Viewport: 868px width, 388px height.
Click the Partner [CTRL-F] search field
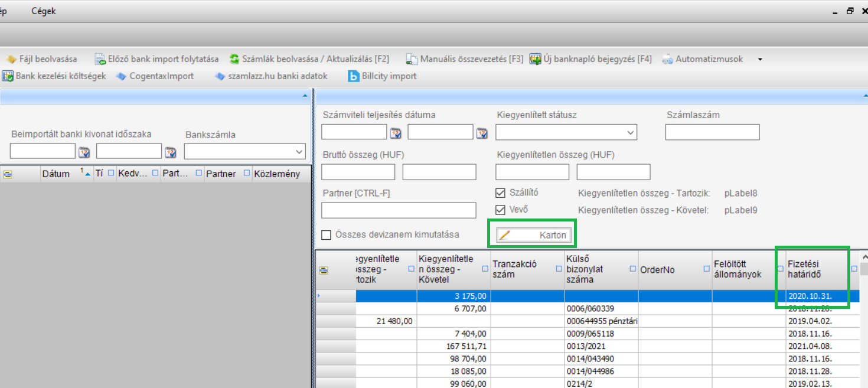pyautogui.click(x=399, y=210)
